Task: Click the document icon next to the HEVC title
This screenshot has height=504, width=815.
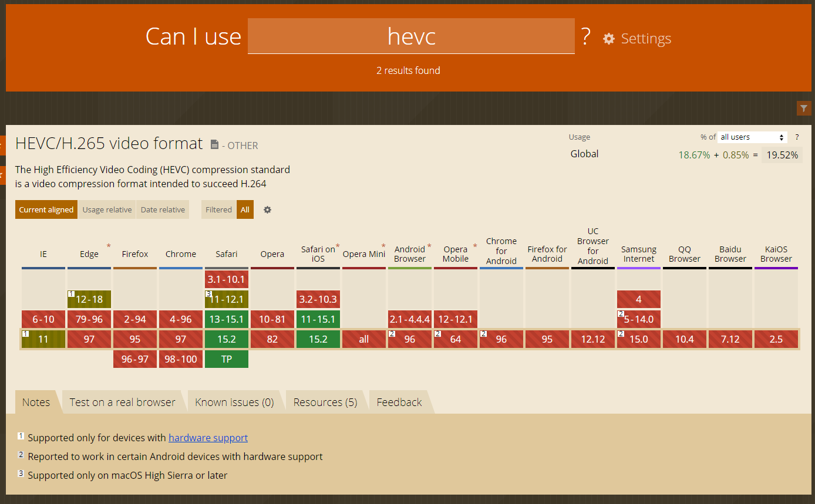Action: [215, 143]
